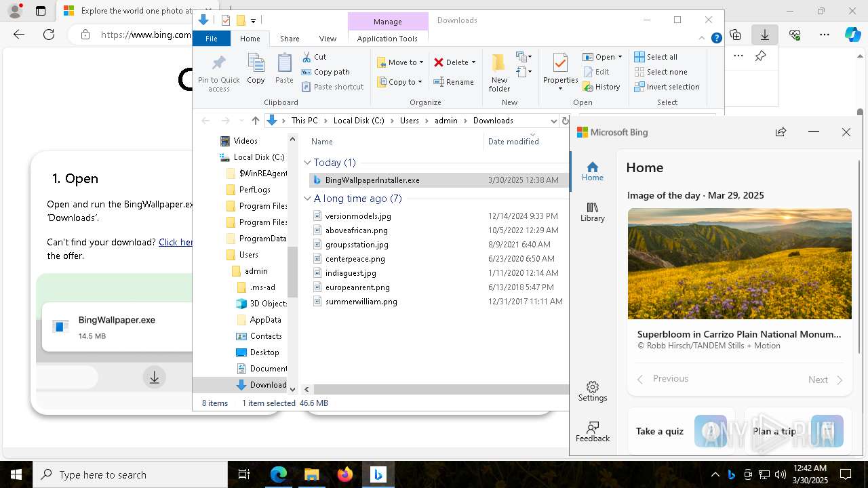The height and width of the screenshot is (488, 868).
Task: Open Firefox from the taskbar
Action: [x=345, y=475]
